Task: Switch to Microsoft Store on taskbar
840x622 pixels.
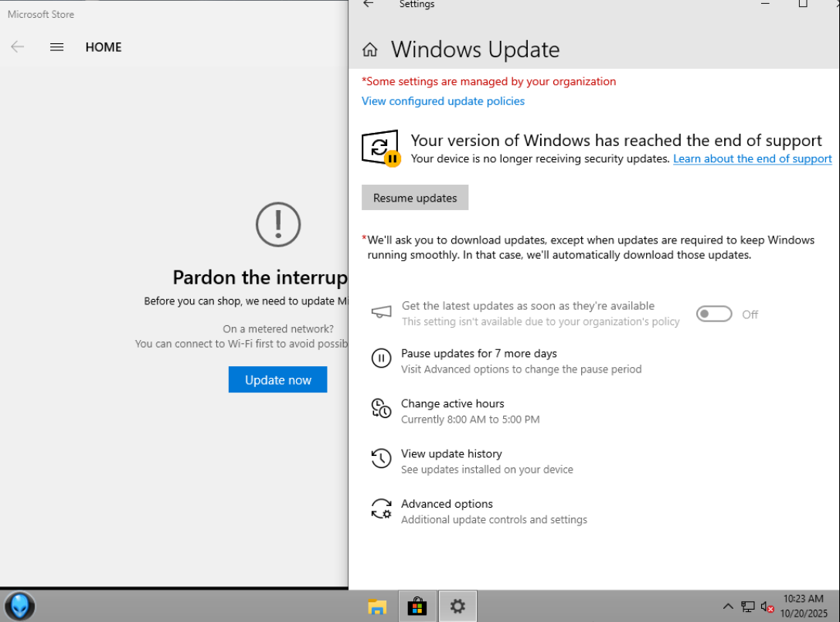Action: point(417,607)
